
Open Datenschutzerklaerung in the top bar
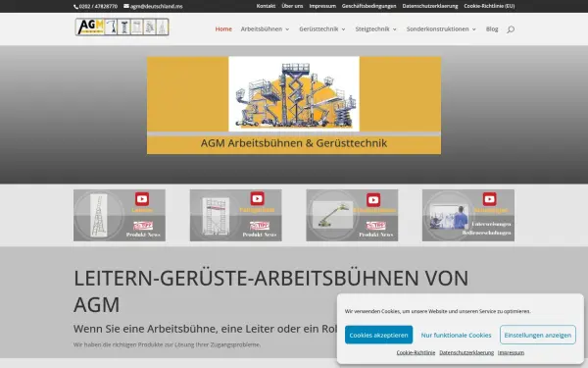pyautogui.click(x=430, y=6)
